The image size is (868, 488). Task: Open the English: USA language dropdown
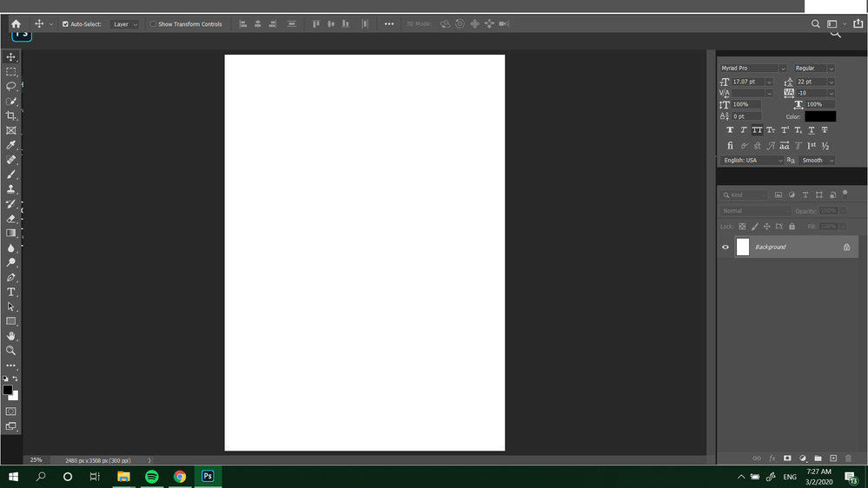click(x=752, y=161)
